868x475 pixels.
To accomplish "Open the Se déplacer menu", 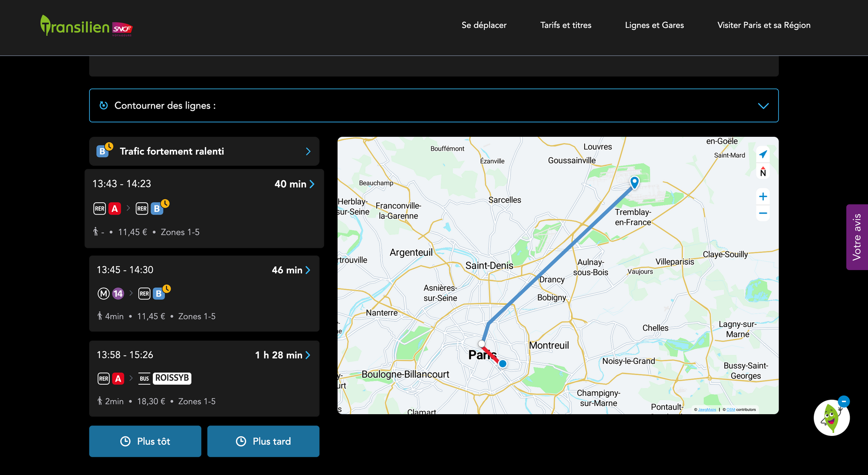I will pyautogui.click(x=484, y=25).
